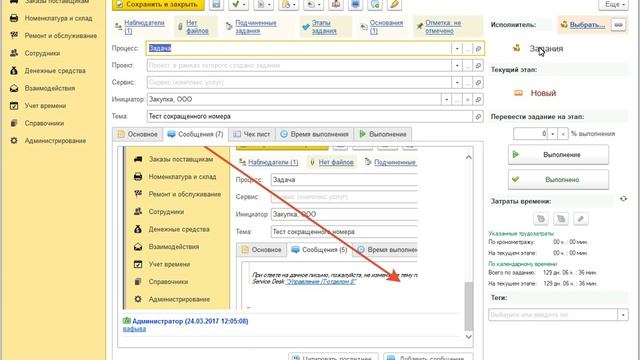Viewport: 640px width, 360px height.
Task: Switch to Основное tab
Action: [x=138, y=134]
